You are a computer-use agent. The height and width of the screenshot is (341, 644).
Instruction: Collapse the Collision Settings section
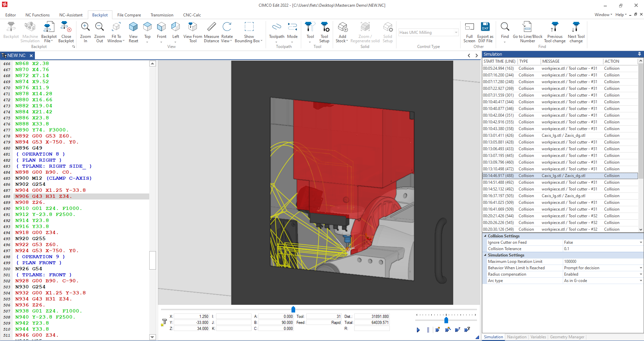point(485,236)
